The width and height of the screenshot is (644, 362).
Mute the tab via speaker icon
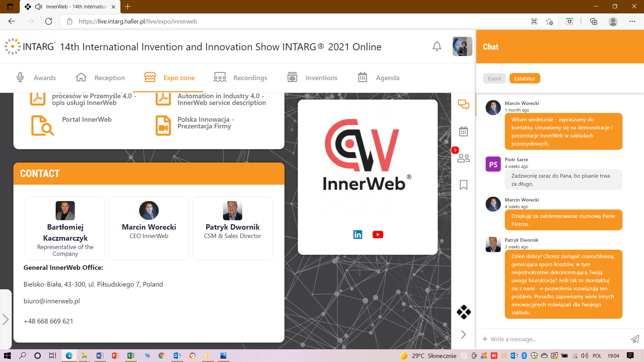tap(38, 7)
